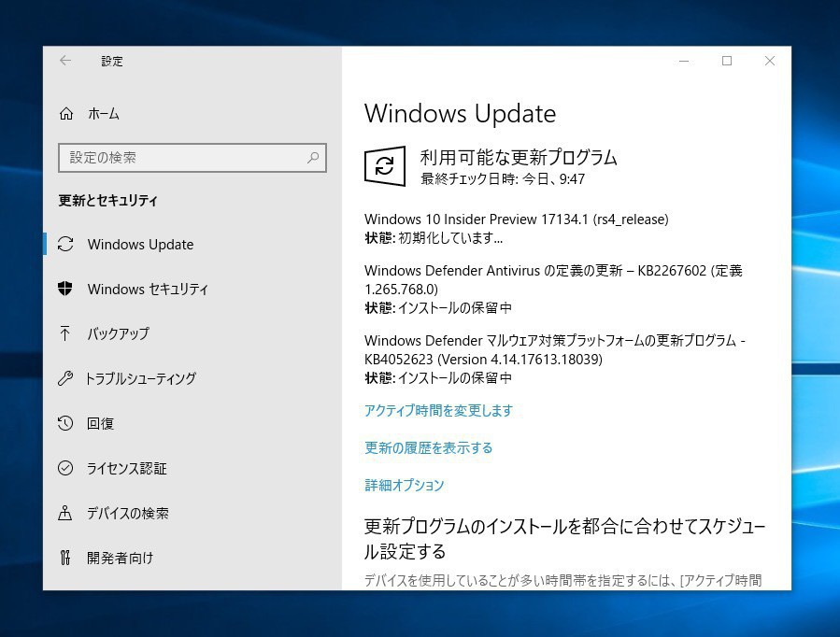
Task: Click the 設定の検索 search field
Action: tap(192, 157)
